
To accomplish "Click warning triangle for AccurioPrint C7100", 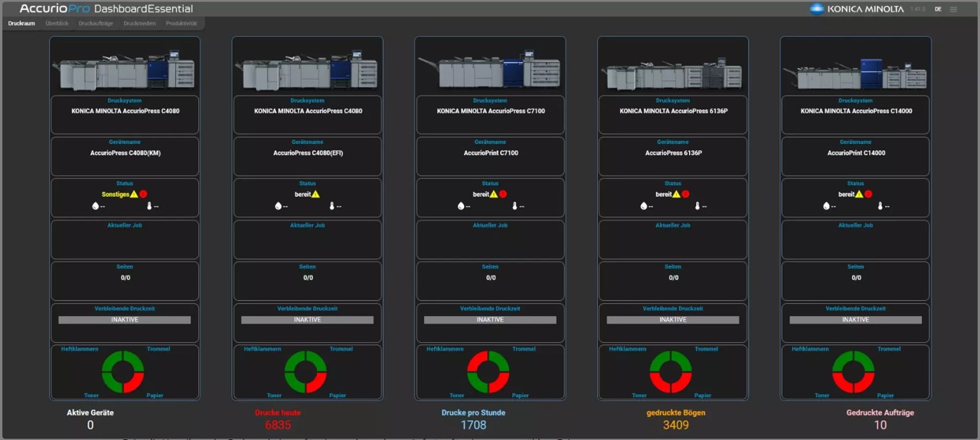I will tap(494, 194).
